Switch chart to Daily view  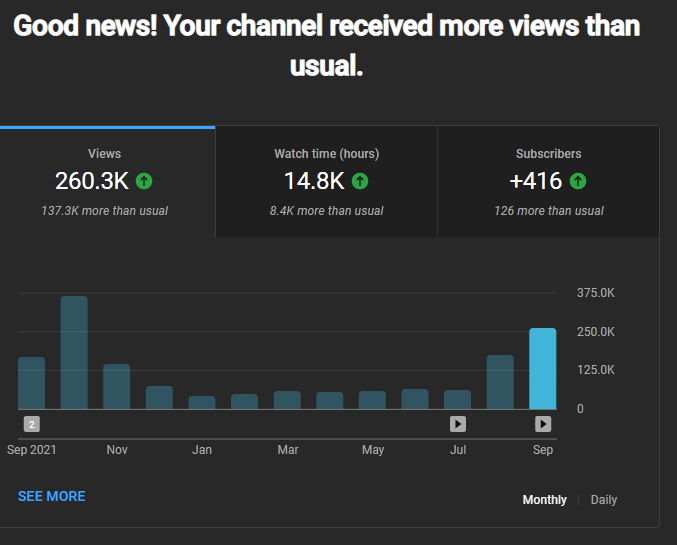(604, 500)
